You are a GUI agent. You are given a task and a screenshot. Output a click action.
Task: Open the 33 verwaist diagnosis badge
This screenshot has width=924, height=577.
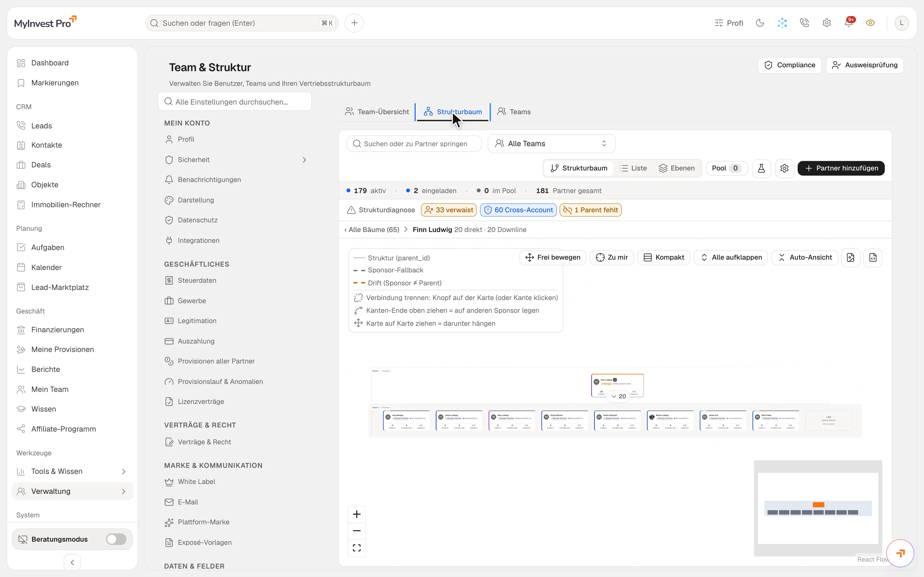[x=449, y=210]
